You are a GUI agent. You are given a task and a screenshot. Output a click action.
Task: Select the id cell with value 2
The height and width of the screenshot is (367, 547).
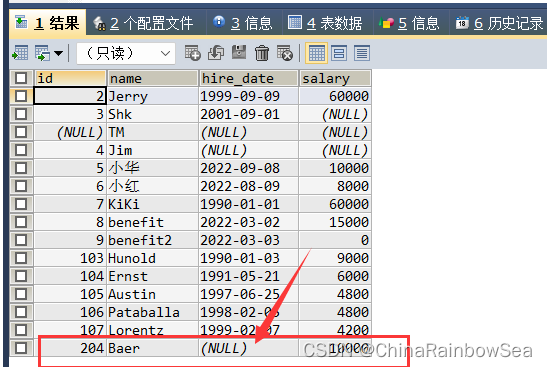[70, 96]
